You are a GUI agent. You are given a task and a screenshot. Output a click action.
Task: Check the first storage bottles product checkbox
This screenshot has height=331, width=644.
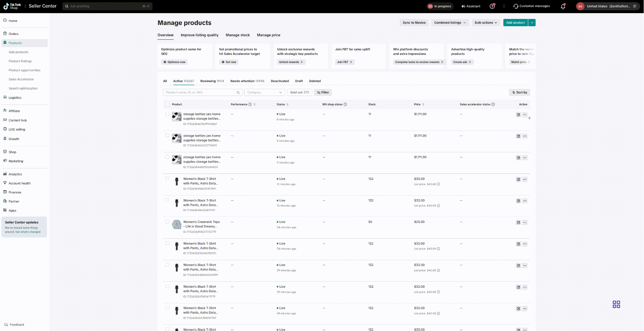pos(167,114)
